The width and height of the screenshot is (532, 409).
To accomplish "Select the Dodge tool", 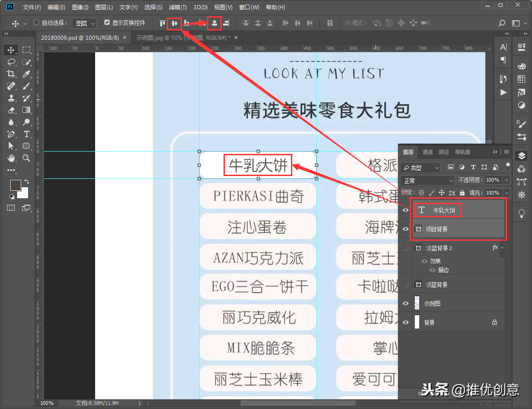I will point(26,122).
